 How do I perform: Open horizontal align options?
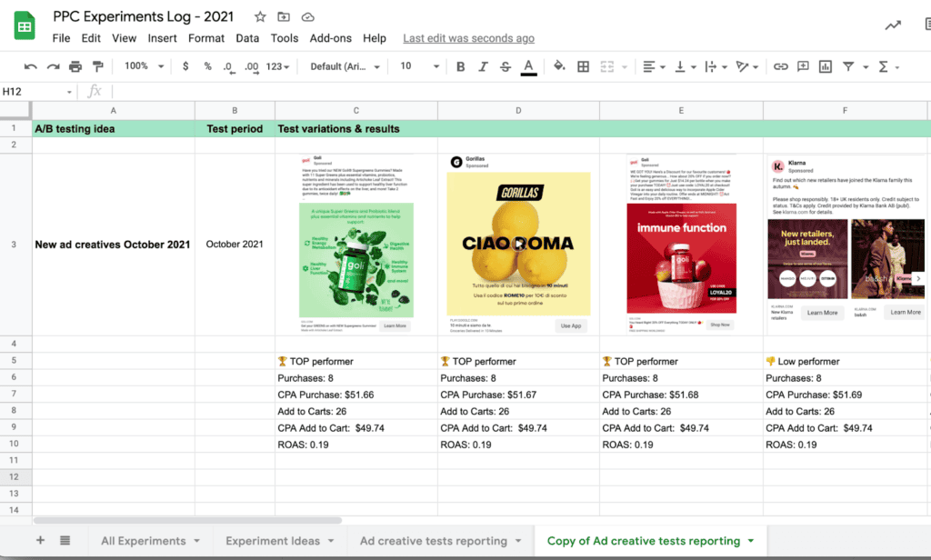click(x=654, y=66)
